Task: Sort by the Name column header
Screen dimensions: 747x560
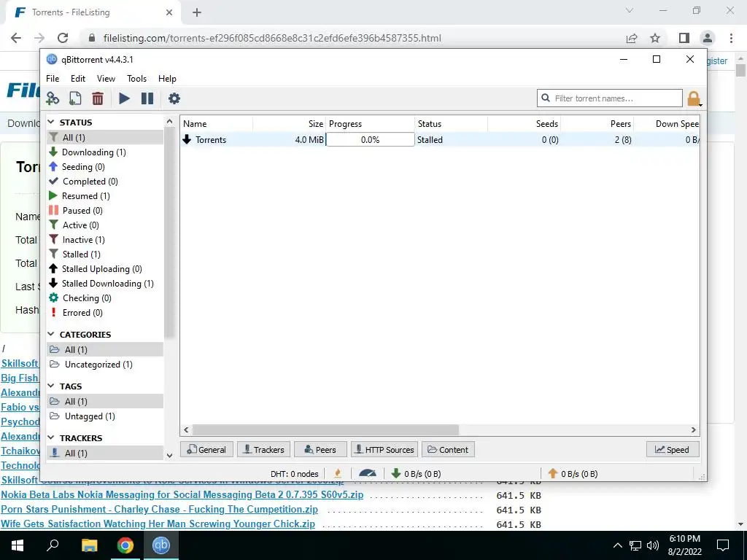Action: (217, 124)
